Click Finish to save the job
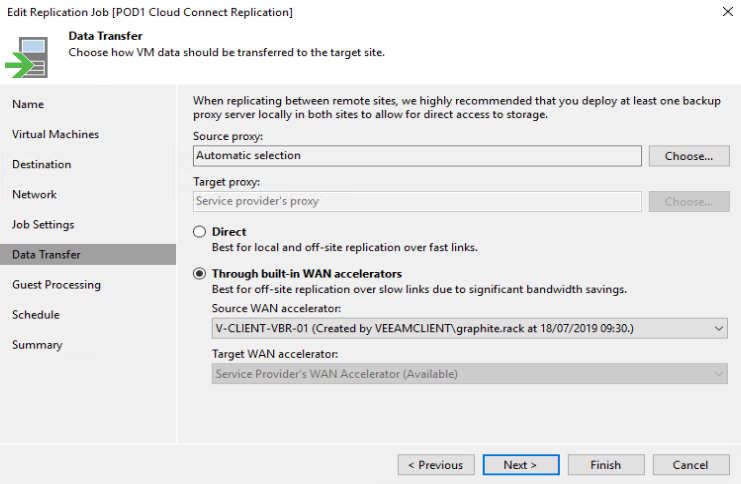The height and width of the screenshot is (484, 741). coord(605,465)
